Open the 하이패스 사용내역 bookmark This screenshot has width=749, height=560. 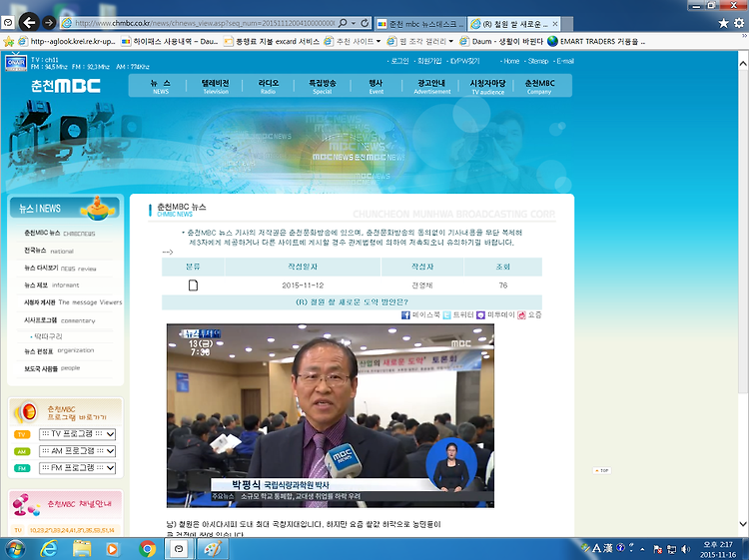tap(171, 42)
